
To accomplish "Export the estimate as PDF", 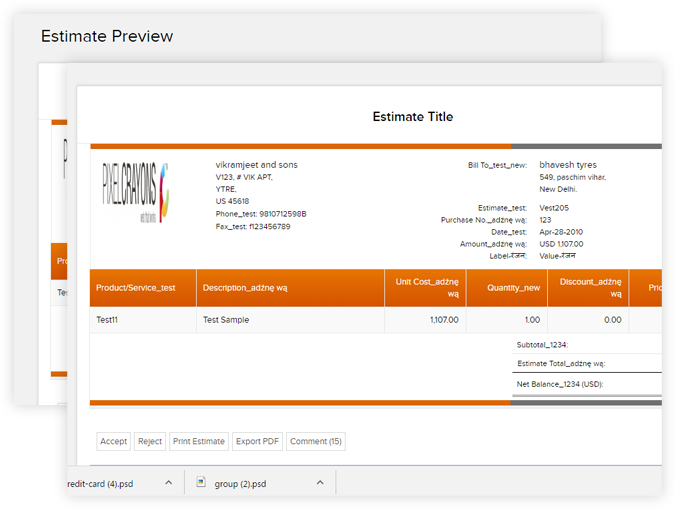I will pyautogui.click(x=257, y=441).
